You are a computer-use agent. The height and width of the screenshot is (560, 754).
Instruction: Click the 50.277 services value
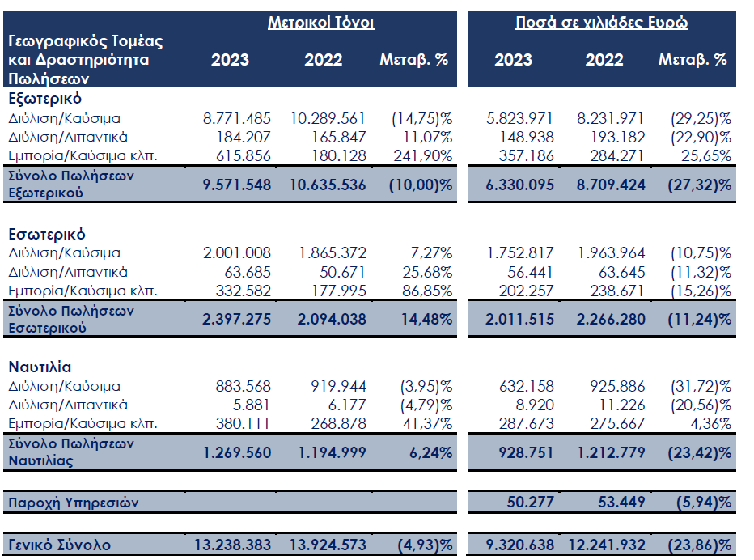pyautogui.click(x=532, y=503)
